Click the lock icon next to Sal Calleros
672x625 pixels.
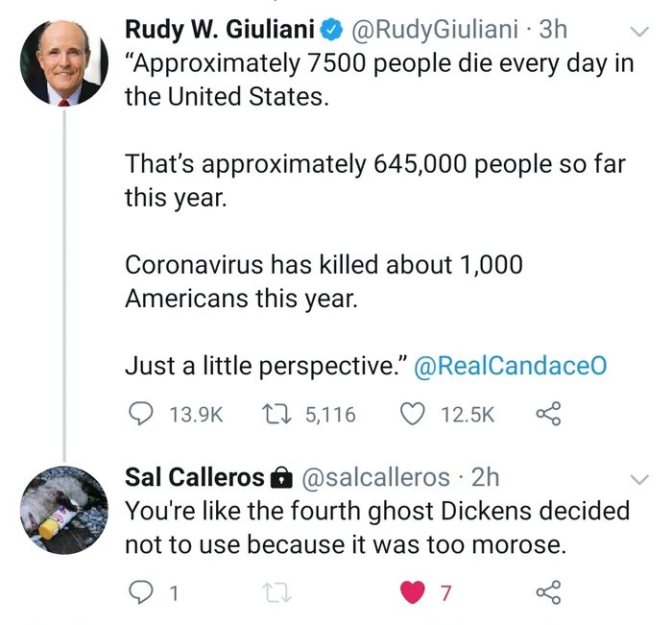click(279, 476)
